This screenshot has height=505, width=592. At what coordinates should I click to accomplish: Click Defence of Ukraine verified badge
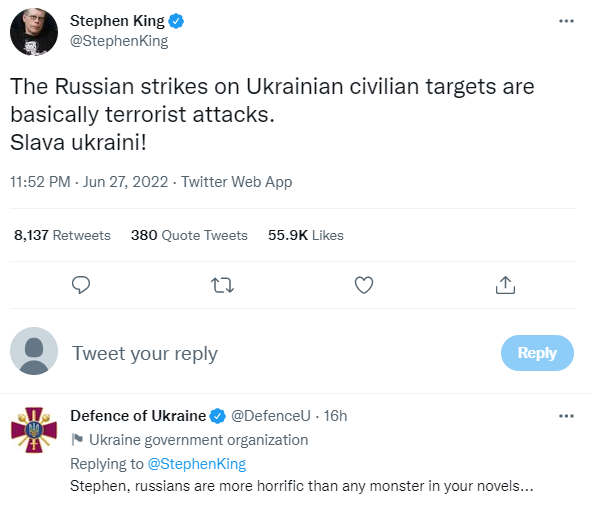click(217, 416)
